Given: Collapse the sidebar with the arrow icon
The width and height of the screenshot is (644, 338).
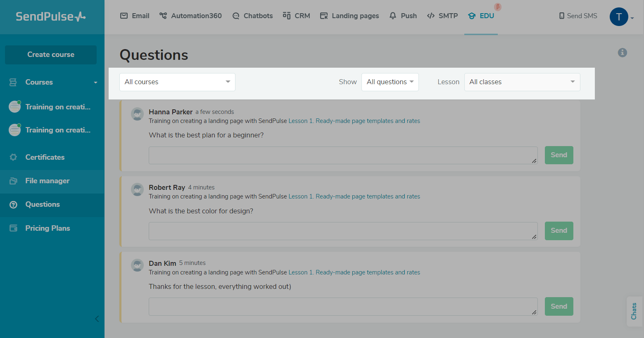Looking at the screenshot, I should 97,319.
